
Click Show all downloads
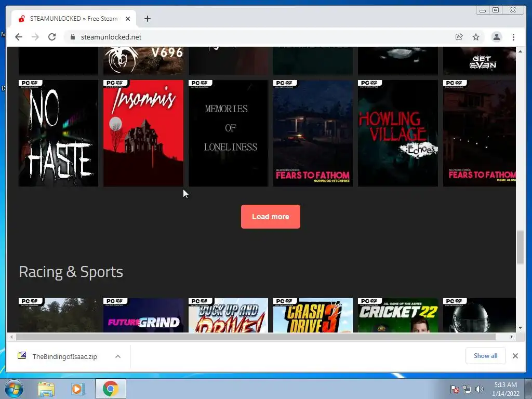click(x=486, y=355)
